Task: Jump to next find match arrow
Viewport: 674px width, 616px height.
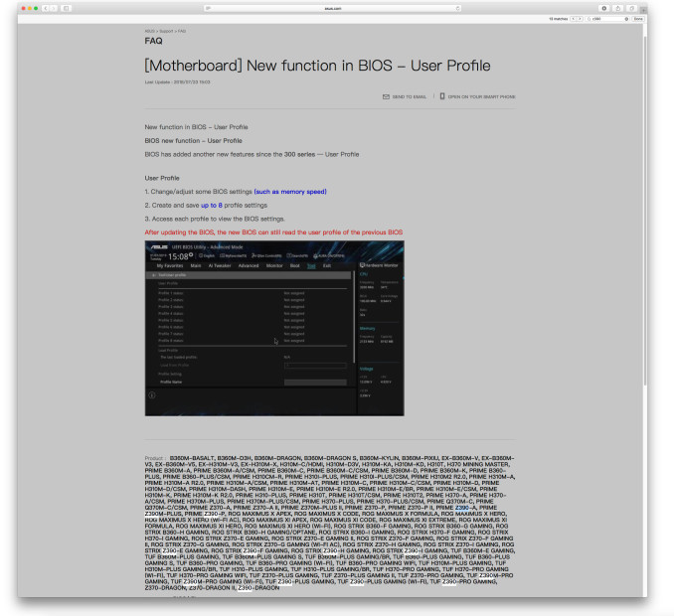Action: click(x=580, y=19)
